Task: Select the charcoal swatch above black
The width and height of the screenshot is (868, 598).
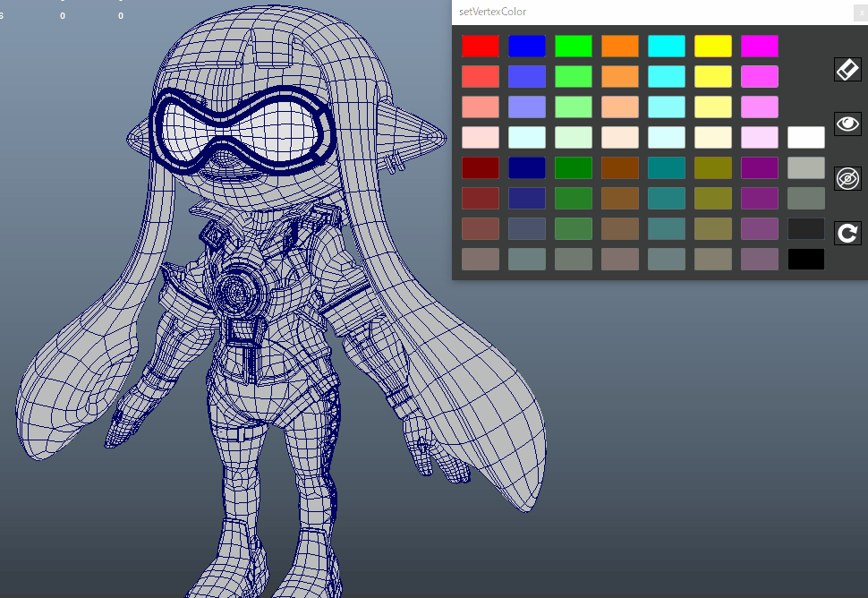Action: [x=806, y=228]
